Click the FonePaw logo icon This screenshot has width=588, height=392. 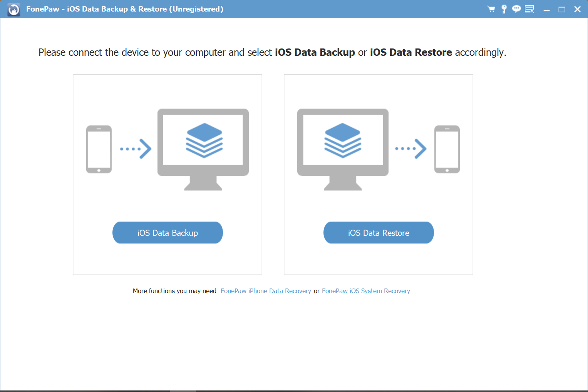[13, 9]
